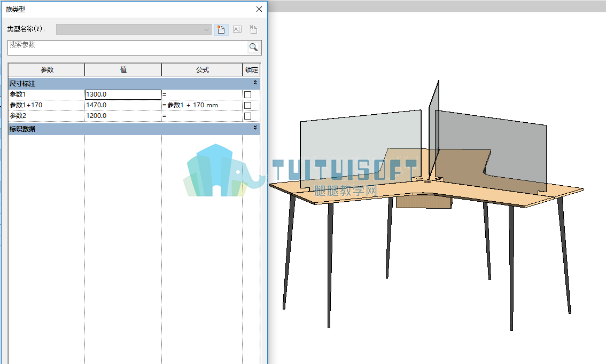The image size is (606, 364).
Task: Click the empty formula cell for 参数2
Action: point(202,116)
